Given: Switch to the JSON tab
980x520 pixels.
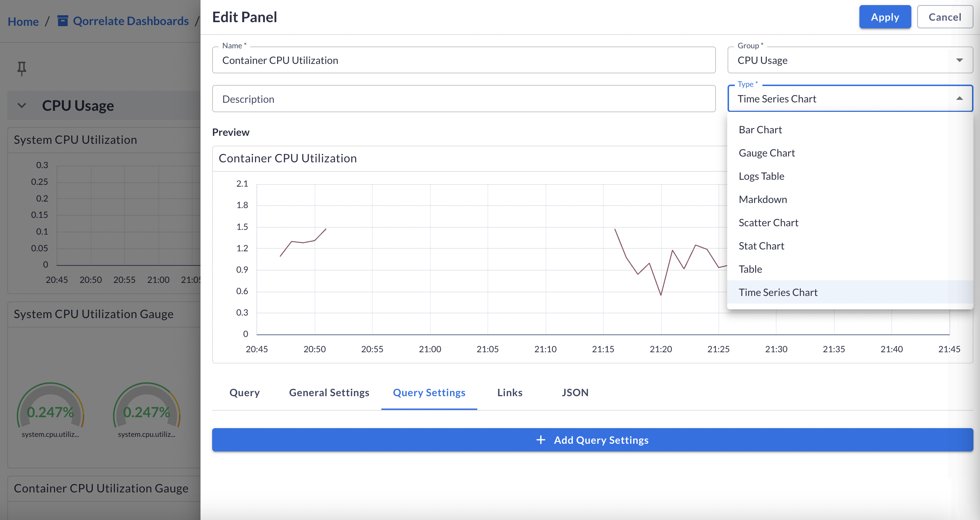Looking at the screenshot, I should (x=575, y=392).
